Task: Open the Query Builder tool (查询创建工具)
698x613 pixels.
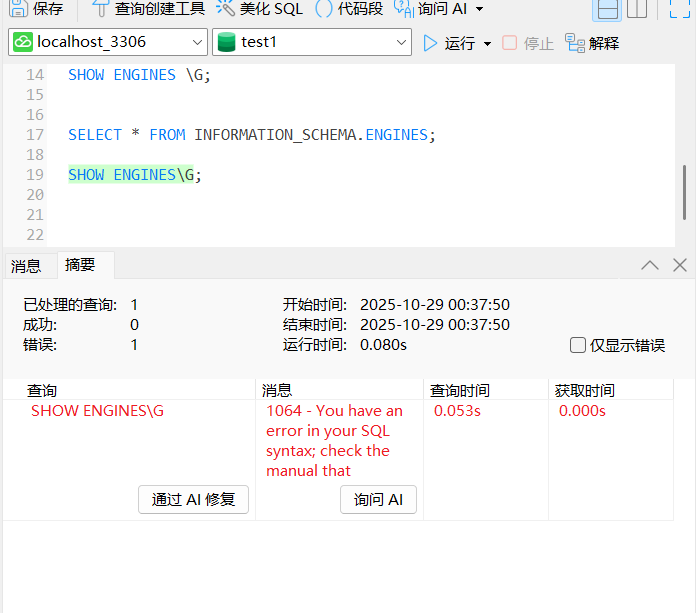Action: click(x=148, y=8)
